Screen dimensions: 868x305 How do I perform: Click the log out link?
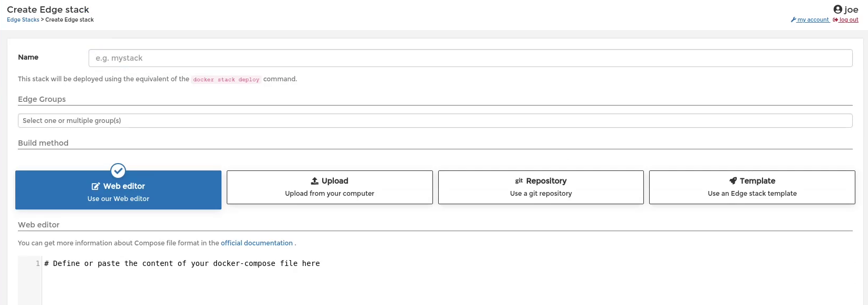(849, 20)
